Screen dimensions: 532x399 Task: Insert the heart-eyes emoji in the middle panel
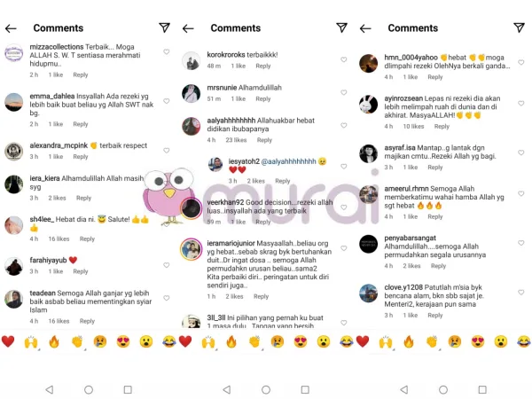(301, 342)
